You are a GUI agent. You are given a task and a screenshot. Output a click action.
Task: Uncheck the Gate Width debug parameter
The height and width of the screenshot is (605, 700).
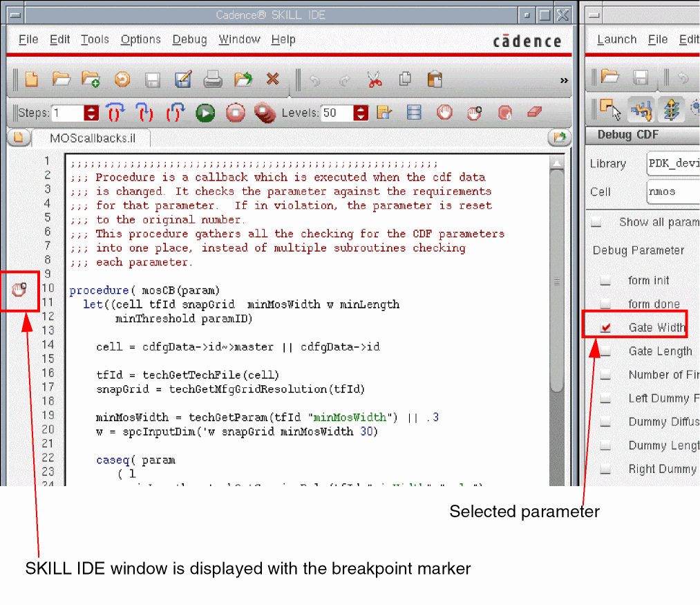(x=606, y=328)
